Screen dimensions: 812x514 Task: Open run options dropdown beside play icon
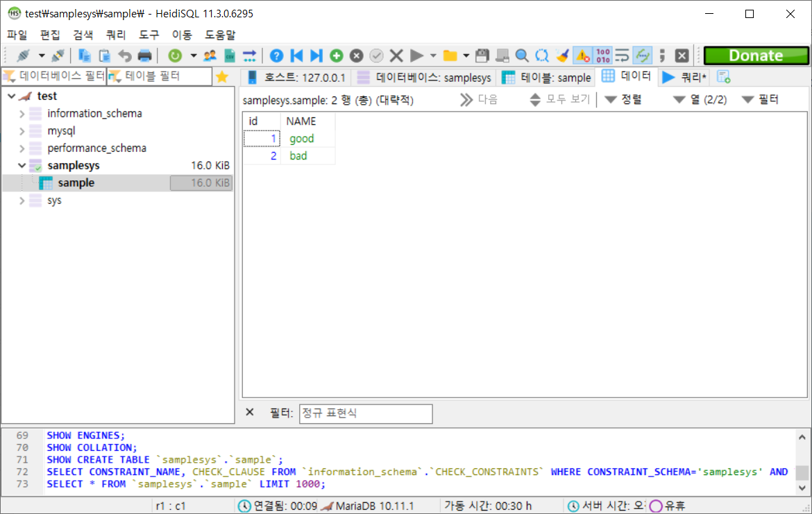click(433, 55)
